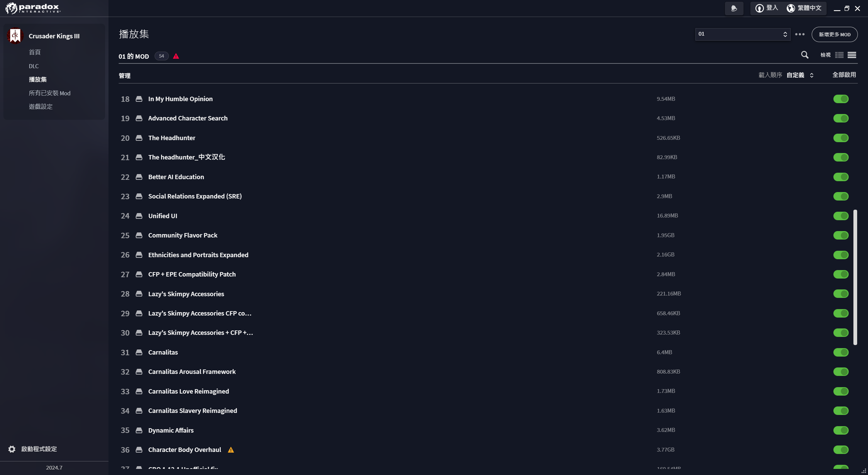Go to 首頁 in the sidebar
The width and height of the screenshot is (868, 475).
[x=35, y=52]
